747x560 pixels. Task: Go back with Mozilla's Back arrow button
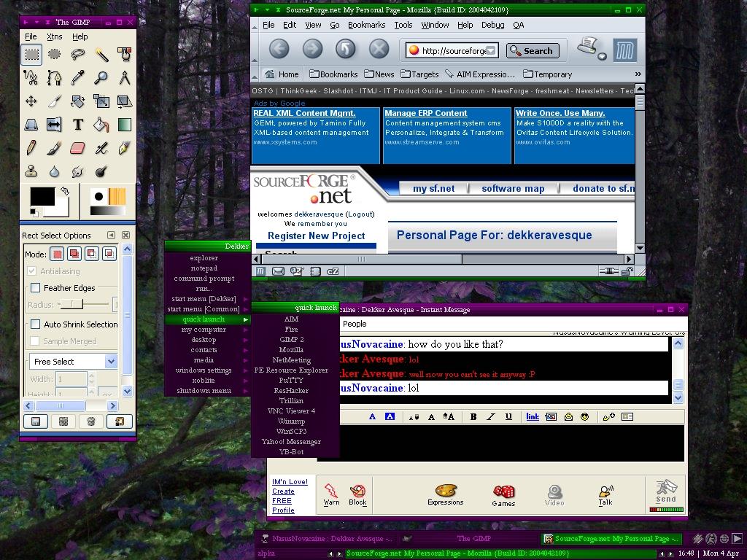279,49
